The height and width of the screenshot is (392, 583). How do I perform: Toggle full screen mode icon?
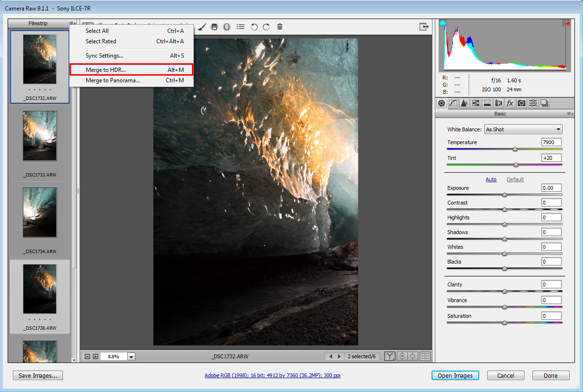pos(424,27)
